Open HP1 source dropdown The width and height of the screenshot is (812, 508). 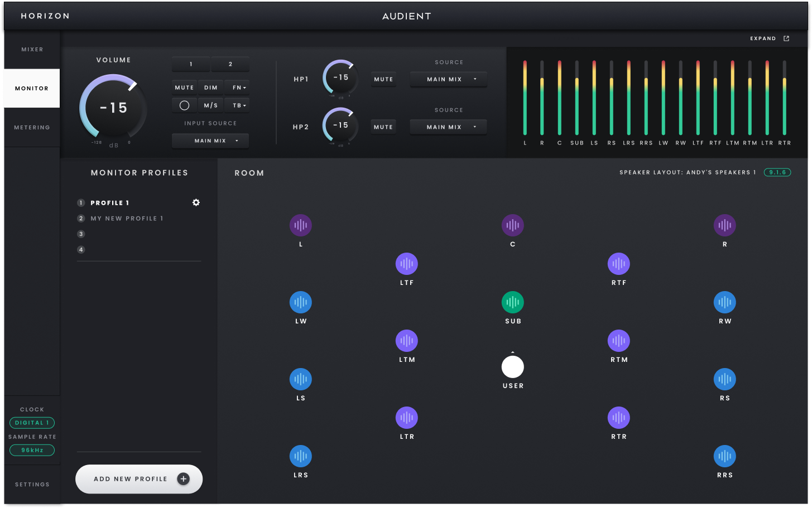point(449,79)
